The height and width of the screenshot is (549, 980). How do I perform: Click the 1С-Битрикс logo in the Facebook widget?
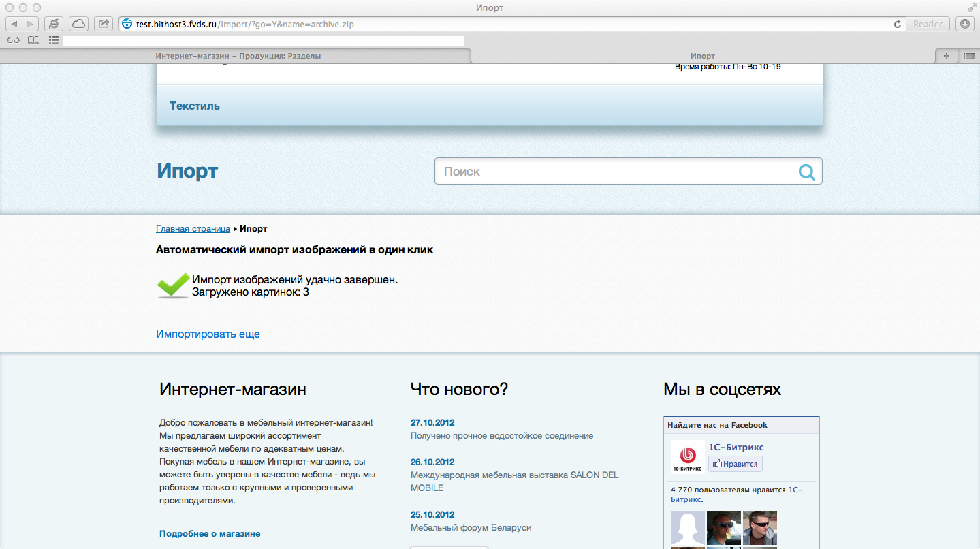pyautogui.click(x=687, y=456)
